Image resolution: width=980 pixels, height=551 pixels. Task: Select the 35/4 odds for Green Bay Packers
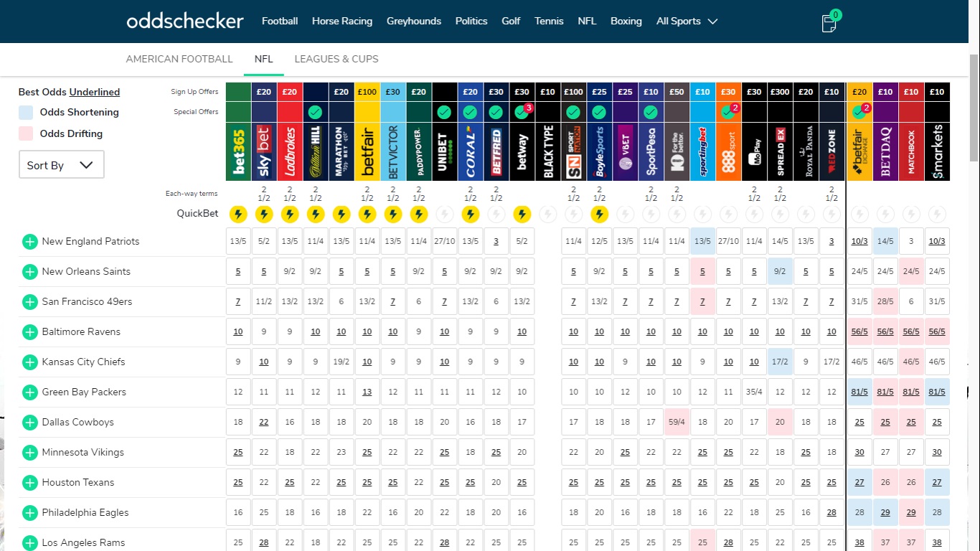pyautogui.click(x=754, y=392)
